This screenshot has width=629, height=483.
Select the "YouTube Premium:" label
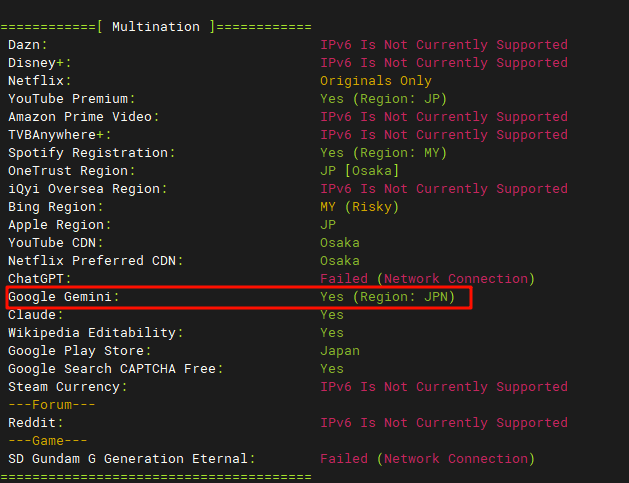coord(72,99)
